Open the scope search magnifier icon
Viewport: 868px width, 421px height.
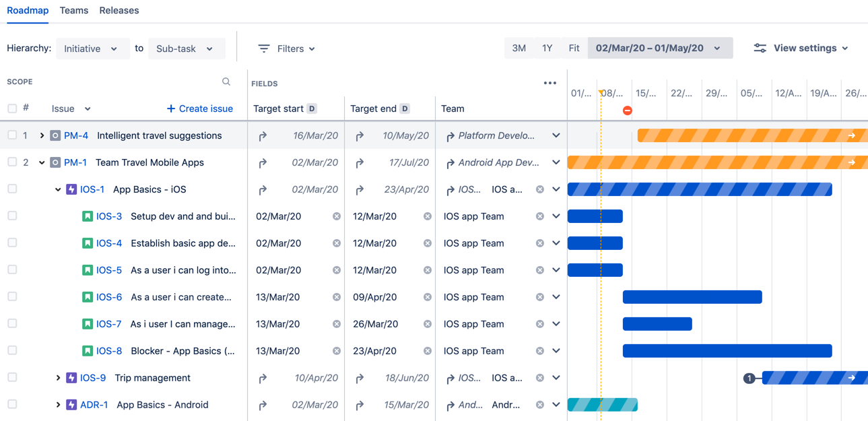(226, 82)
